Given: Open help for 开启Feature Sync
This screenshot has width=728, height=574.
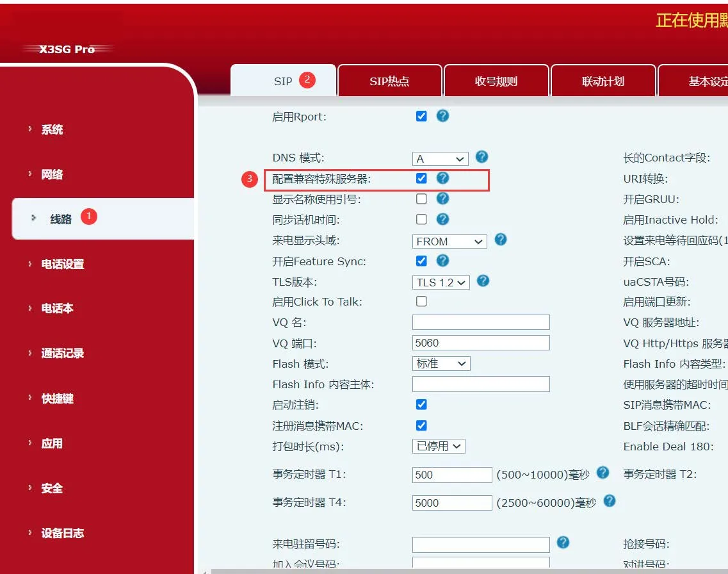Looking at the screenshot, I should click(442, 261).
